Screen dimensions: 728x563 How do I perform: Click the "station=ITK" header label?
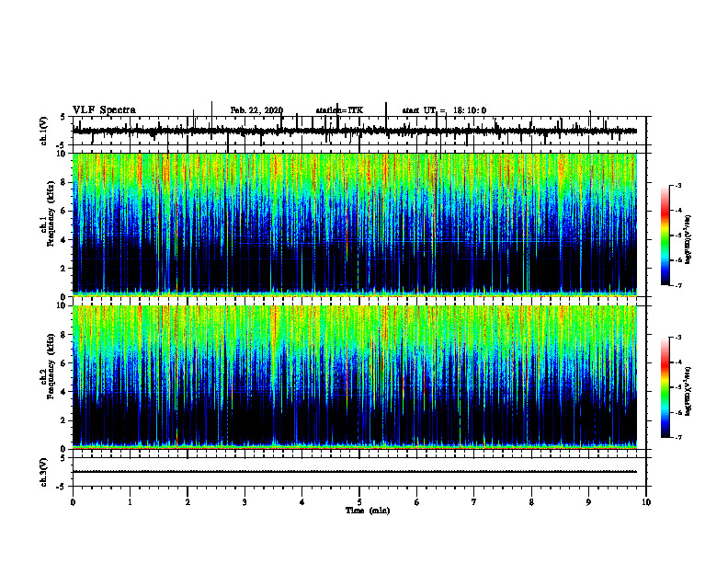pyautogui.click(x=339, y=110)
